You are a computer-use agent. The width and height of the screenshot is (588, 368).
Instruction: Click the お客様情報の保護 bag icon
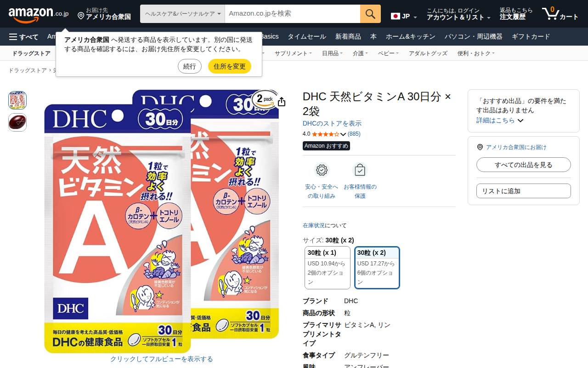click(x=360, y=170)
